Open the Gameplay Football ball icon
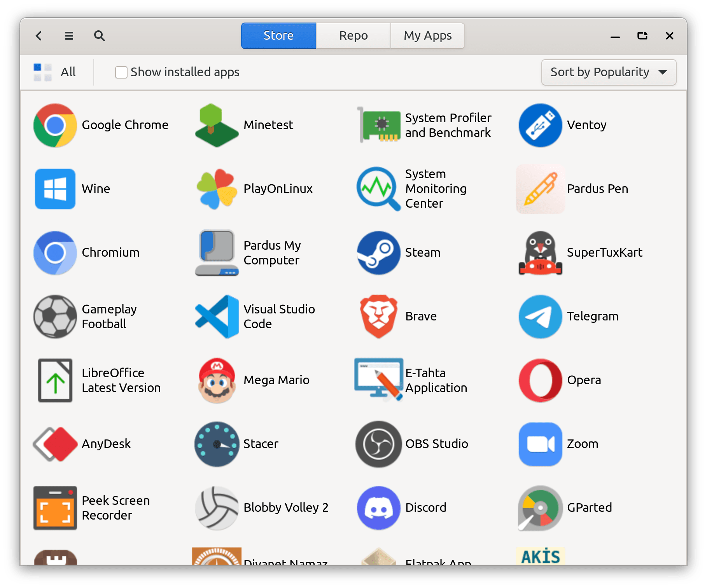The height and width of the screenshot is (588, 707). click(x=55, y=317)
